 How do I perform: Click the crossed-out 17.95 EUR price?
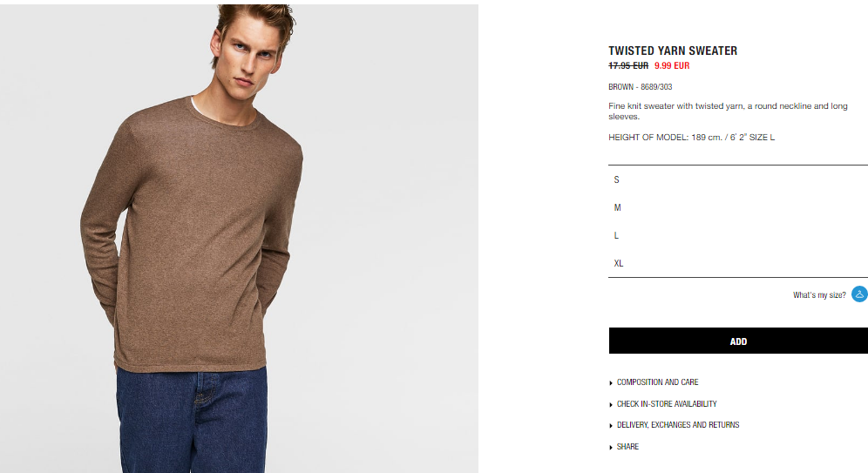pyautogui.click(x=628, y=66)
